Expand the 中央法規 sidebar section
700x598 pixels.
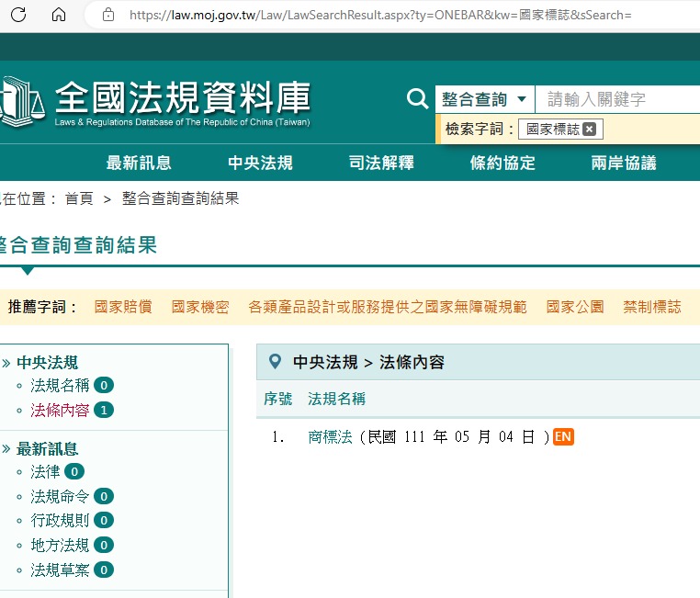click(x=48, y=363)
